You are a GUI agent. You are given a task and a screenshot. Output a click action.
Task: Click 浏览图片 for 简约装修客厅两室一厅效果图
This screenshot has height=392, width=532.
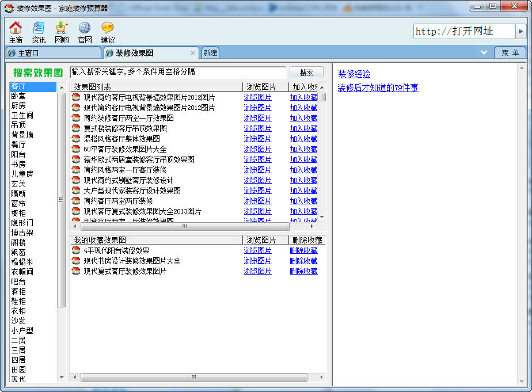257,118
